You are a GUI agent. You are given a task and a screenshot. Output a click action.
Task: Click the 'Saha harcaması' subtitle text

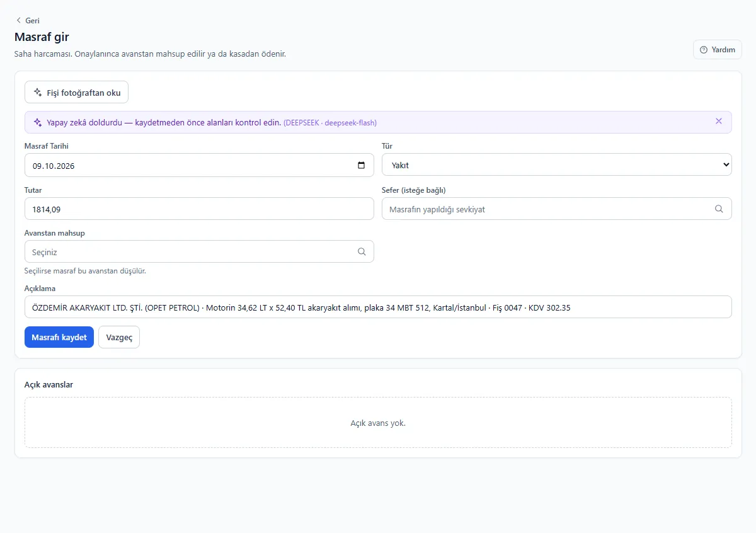pyautogui.click(x=150, y=54)
